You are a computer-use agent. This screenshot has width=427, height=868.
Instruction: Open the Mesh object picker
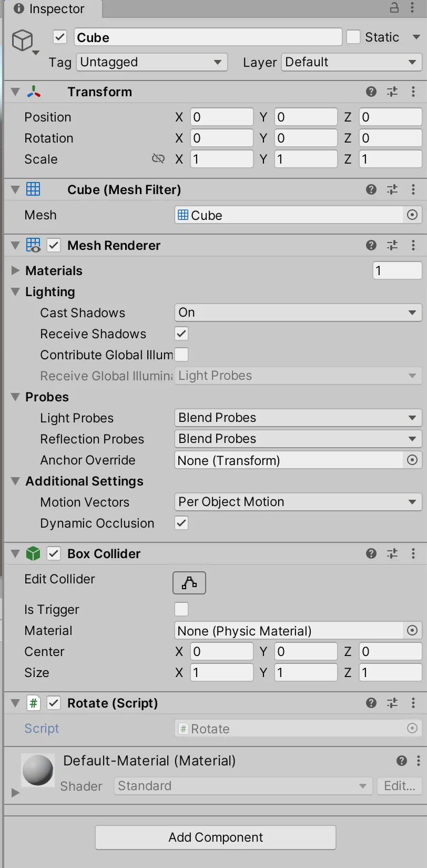click(412, 215)
